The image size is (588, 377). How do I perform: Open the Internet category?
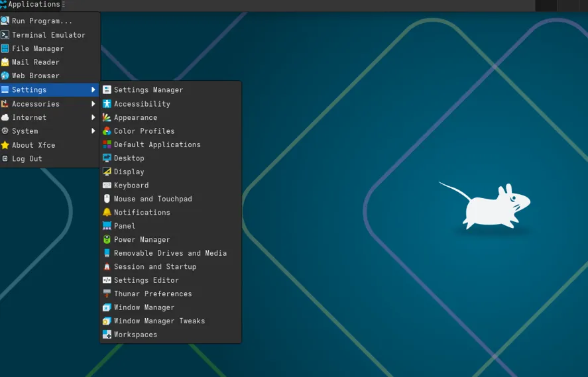50,117
